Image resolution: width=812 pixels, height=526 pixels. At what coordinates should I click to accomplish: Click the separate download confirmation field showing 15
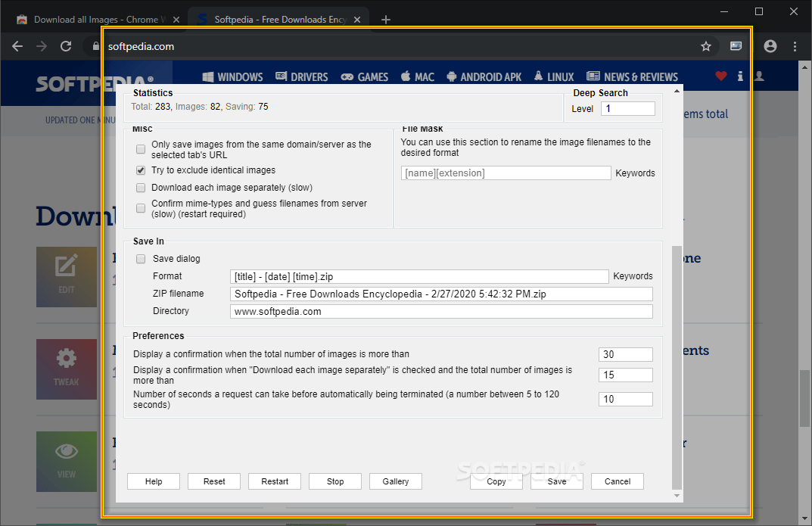[626, 375]
